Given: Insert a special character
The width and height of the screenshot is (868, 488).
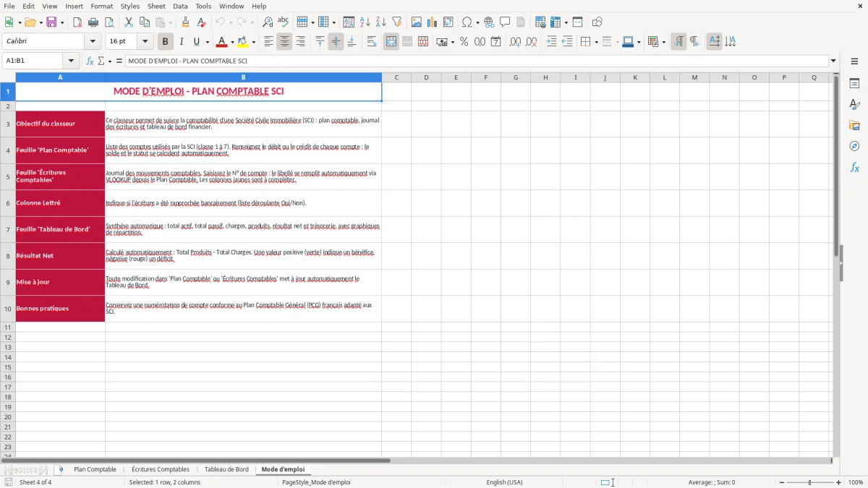Looking at the screenshot, I should [467, 22].
